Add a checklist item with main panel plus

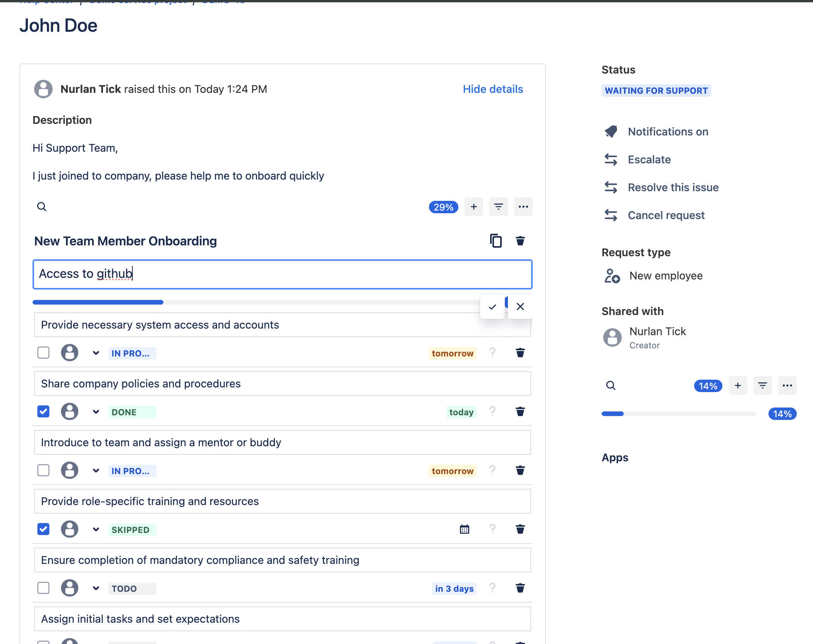click(474, 207)
